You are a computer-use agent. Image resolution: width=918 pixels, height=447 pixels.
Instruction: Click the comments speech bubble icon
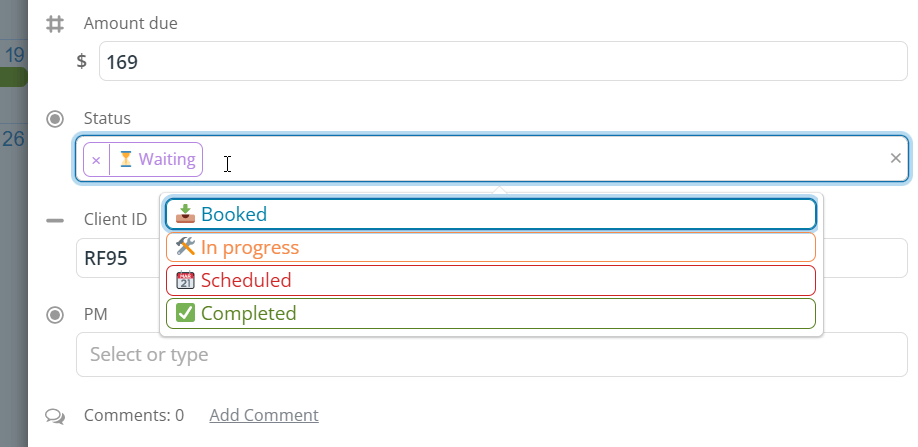click(x=56, y=415)
